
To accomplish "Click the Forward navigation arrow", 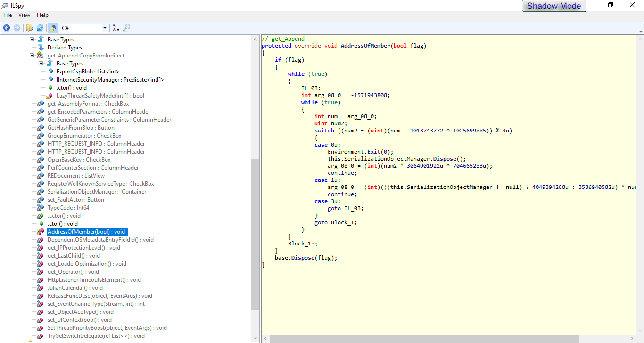I will coord(17,28).
